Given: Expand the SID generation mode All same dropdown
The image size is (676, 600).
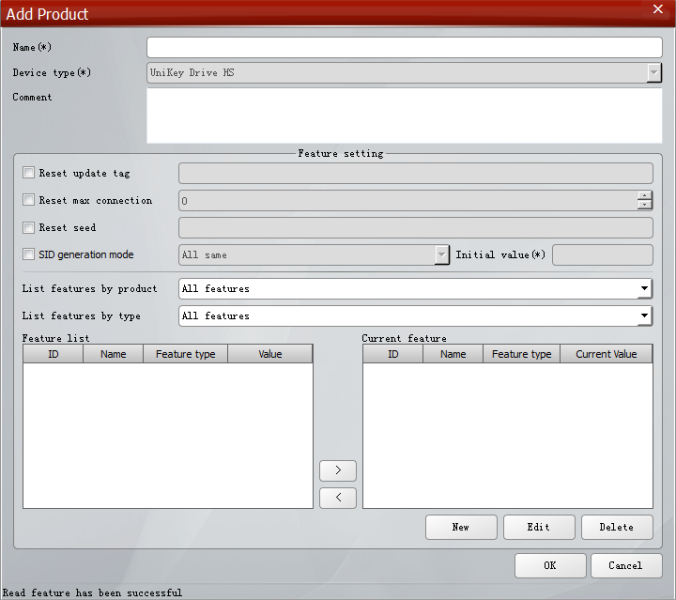Looking at the screenshot, I should point(441,255).
